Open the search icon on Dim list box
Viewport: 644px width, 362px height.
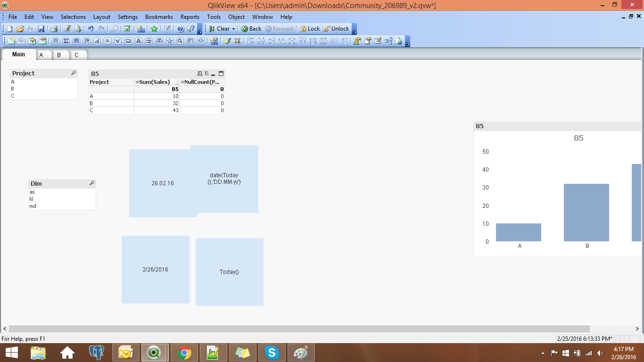point(92,183)
